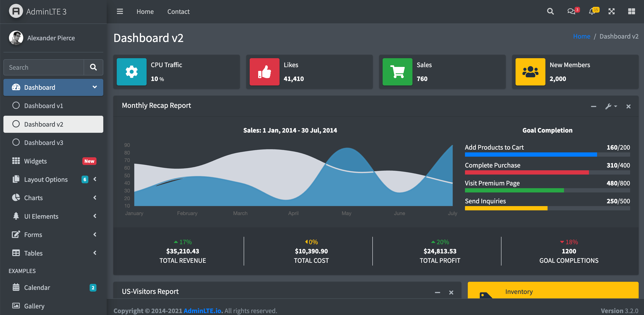Screen dimensions: 644x315
Task: Click Likes thumbs-up icon
Action: [265, 72]
